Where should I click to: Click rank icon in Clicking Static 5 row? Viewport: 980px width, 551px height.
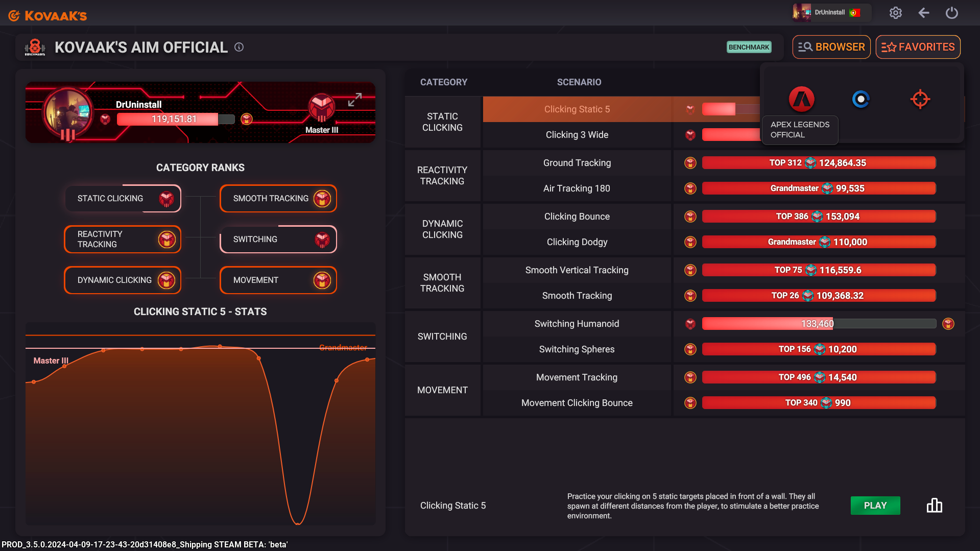[x=690, y=109]
